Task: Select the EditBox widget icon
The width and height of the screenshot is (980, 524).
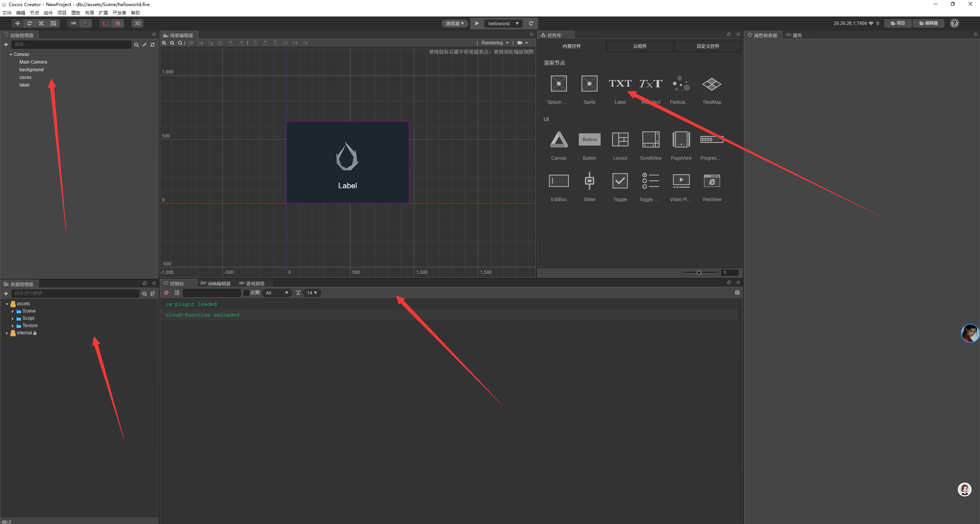Action: coord(559,181)
